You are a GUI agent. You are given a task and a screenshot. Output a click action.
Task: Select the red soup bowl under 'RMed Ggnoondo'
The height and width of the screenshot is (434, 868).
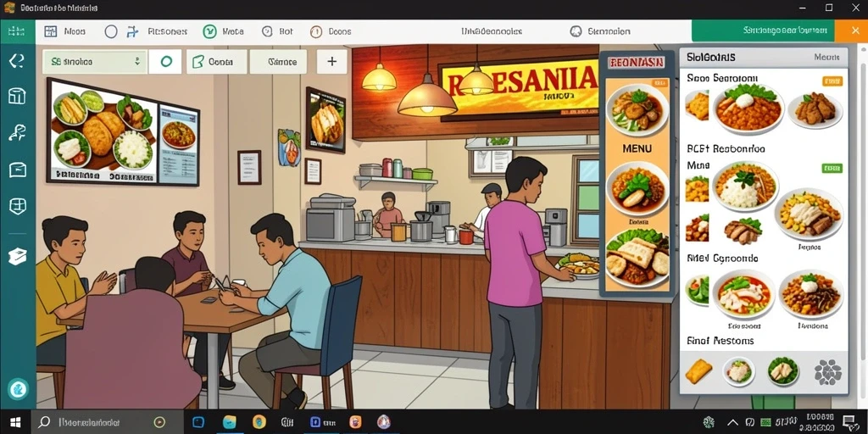point(744,294)
